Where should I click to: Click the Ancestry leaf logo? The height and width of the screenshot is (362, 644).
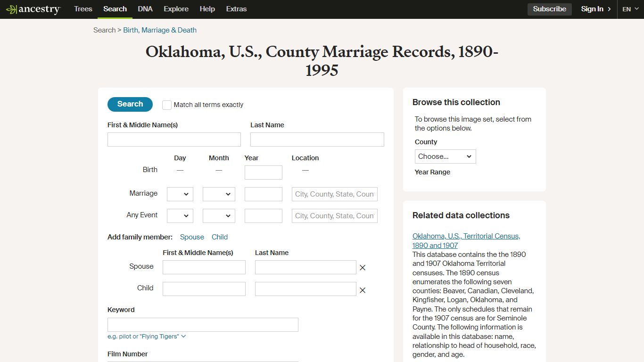pyautogui.click(x=33, y=9)
